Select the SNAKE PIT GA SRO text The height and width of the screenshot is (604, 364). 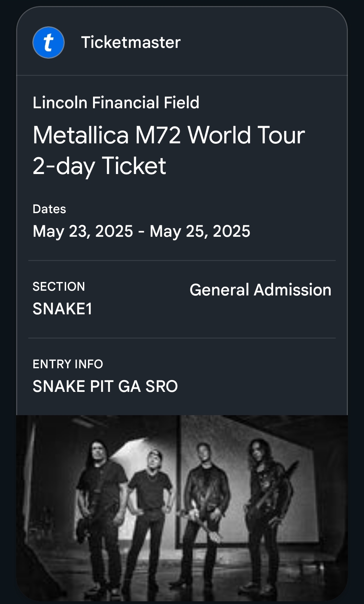pos(105,386)
